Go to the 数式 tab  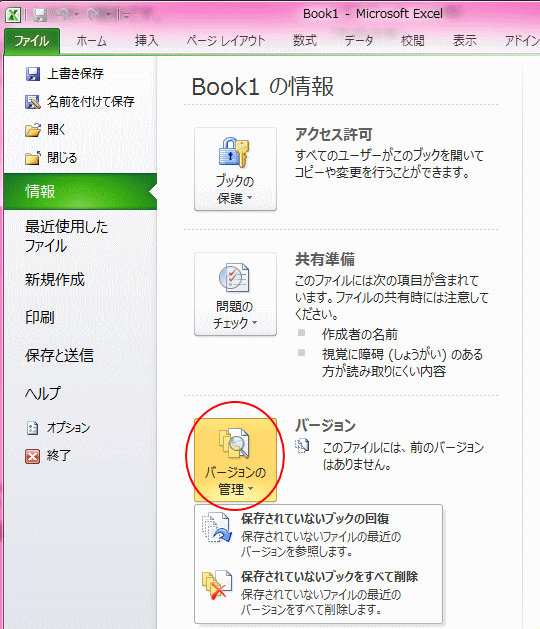point(305,41)
